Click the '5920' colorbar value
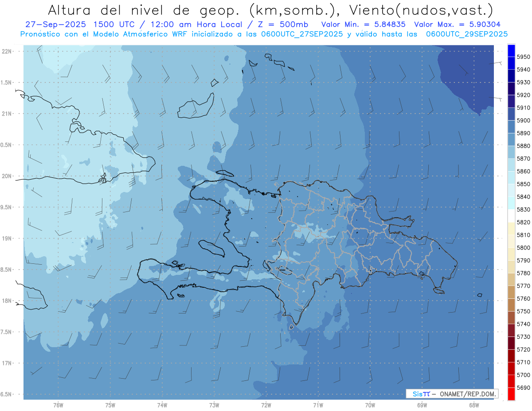This screenshot has width=532, height=411. coord(523,95)
